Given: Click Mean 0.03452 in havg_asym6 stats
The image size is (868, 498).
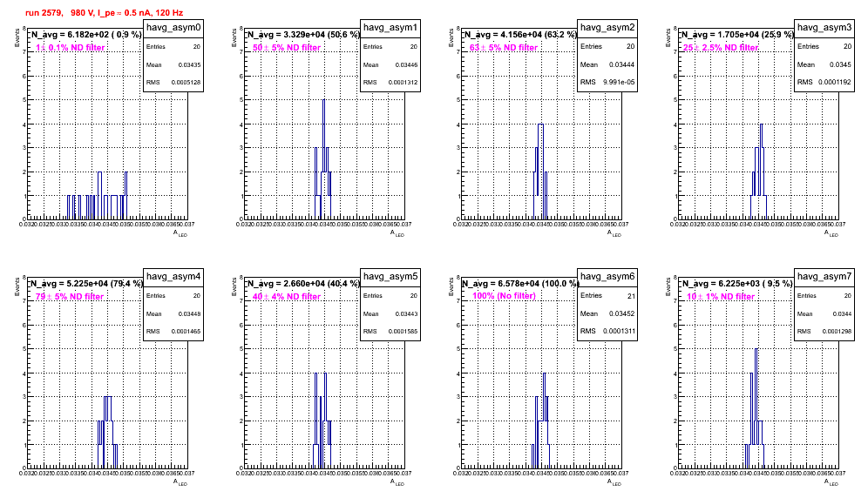Looking at the screenshot, I should coord(607,313).
